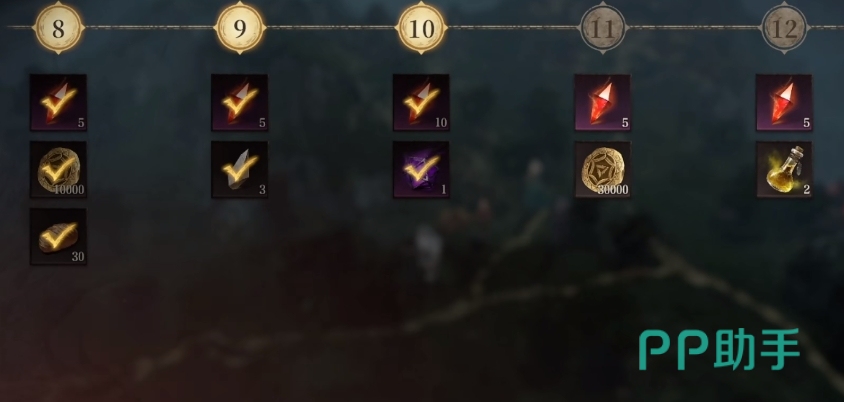Open the red crystal reward under level 11
Viewport: 844px width, 402px height.
coord(603,103)
